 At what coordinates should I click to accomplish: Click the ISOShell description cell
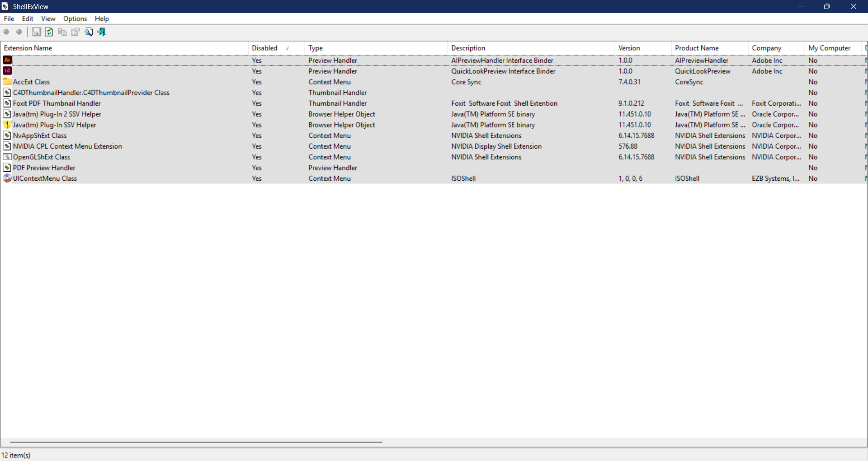[463, 179]
